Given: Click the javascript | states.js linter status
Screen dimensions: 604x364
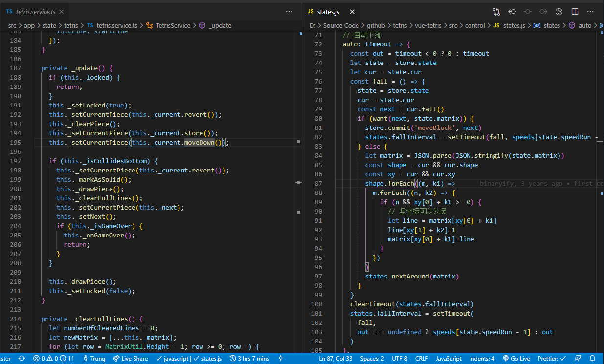Looking at the screenshot, I should click(x=188, y=358).
